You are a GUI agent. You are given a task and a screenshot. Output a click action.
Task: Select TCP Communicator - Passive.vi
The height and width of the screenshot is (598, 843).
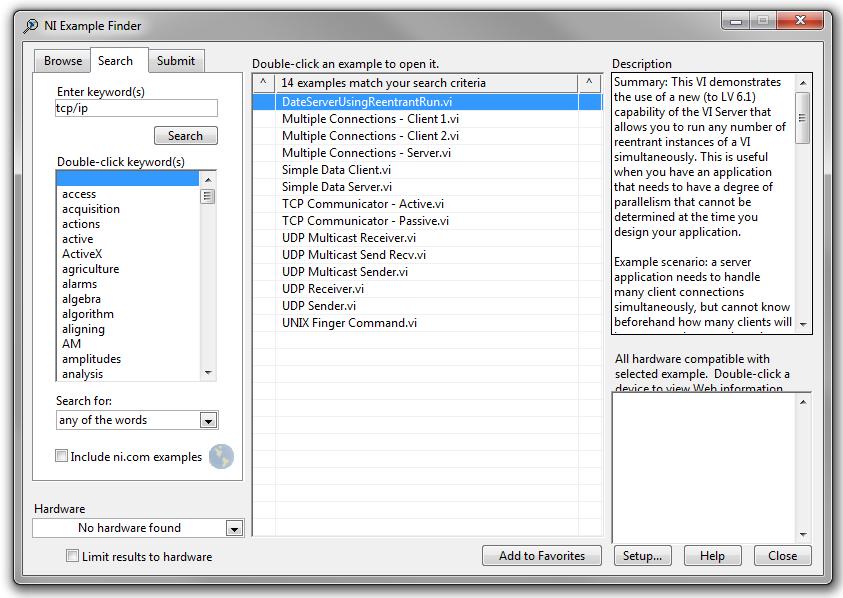[427, 220]
